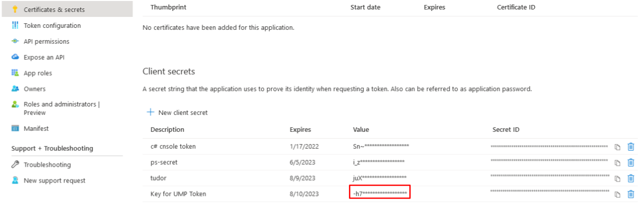644x210 pixels.
Task: Add a new client secret
Action: [177, 112]
